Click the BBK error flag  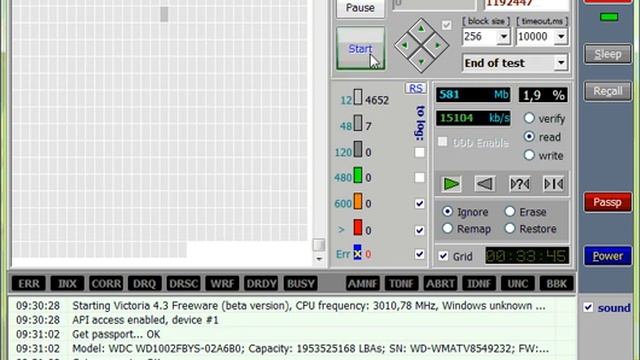(x=556, y=284)
